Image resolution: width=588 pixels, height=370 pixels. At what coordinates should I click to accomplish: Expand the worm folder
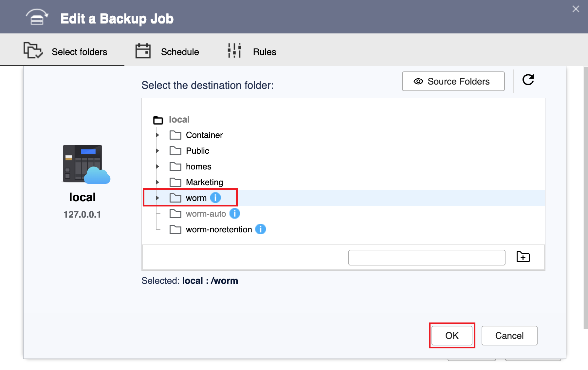click(157, 198)
